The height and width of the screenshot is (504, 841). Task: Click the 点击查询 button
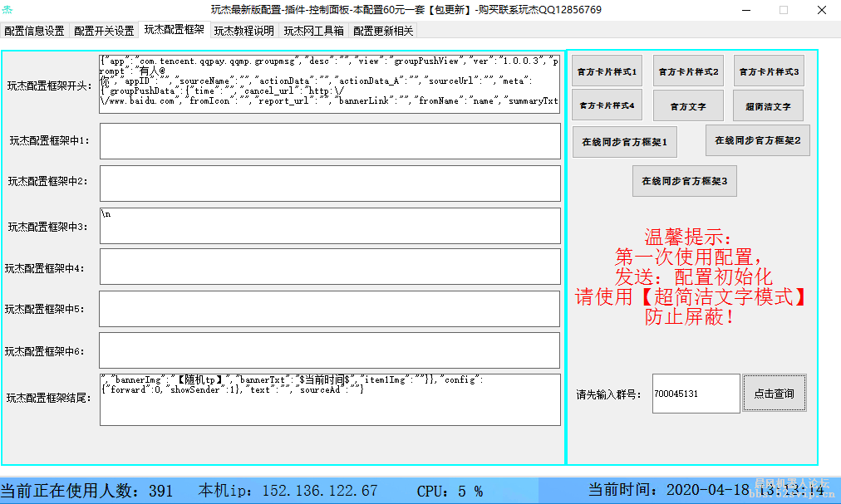click(x=774, y=394)
